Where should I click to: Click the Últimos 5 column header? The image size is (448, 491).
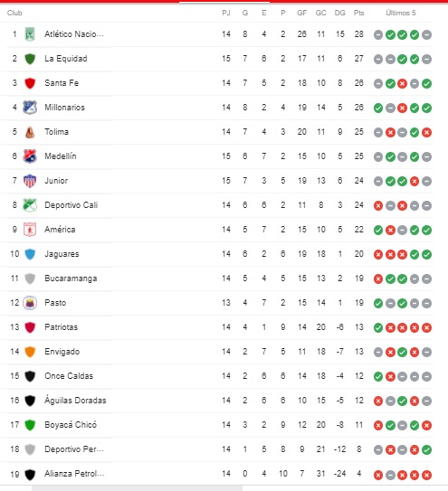pyautogui.click(x=401, y=13)
